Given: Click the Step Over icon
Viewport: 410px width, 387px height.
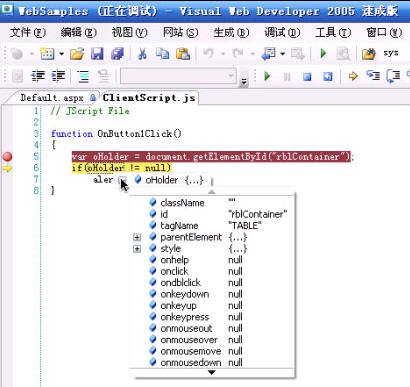Looking at the screenshot, I should pyautogui.click(x=393, y=76).
